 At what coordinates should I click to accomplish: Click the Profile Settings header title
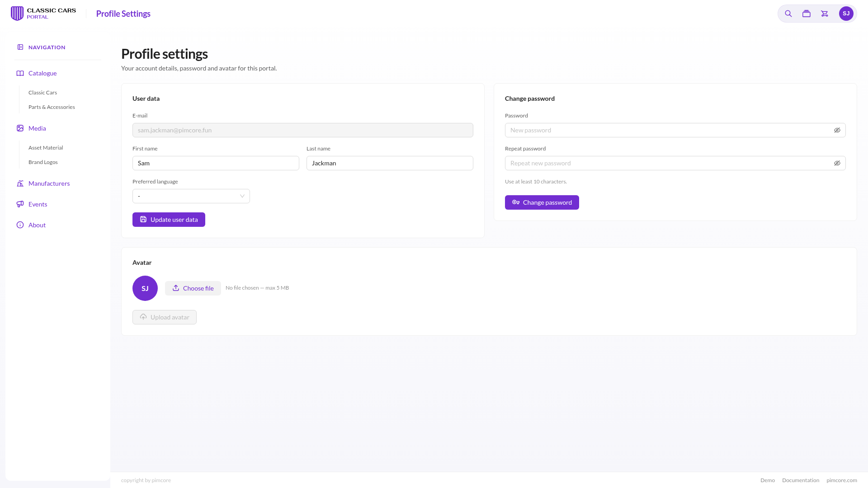[123, 14]
